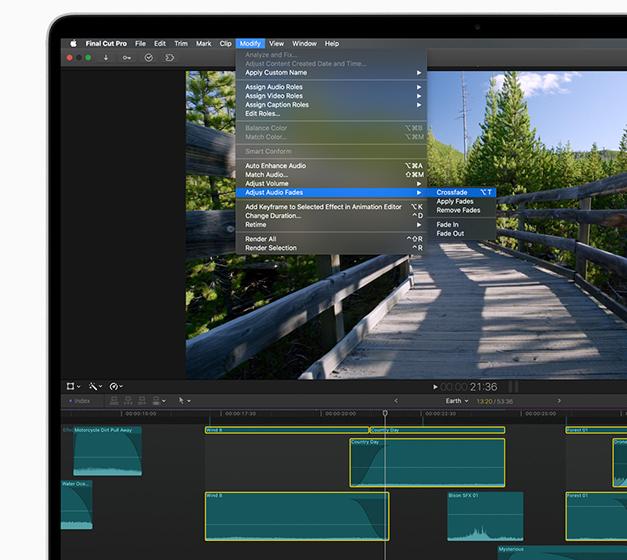
Task: Open the Apple menu
Action: [73, 44]
